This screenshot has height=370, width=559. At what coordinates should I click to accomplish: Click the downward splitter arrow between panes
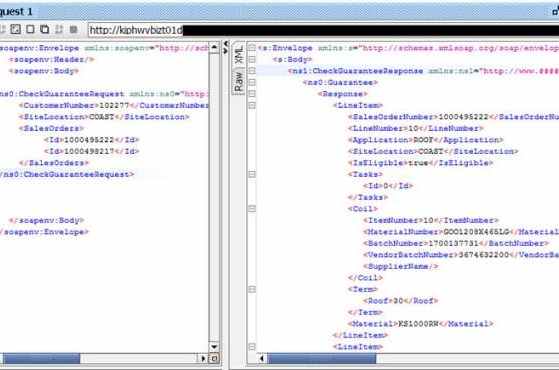[226, 51]
